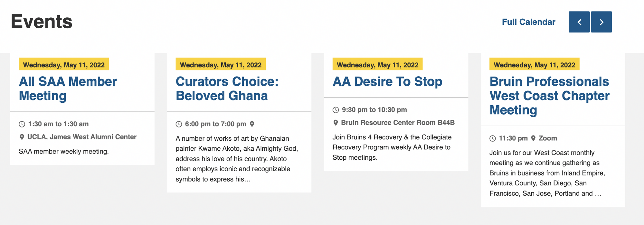Screen dimensions: 644x225
Task: Click the location pin beside Zoom
Action: [533, 138]
